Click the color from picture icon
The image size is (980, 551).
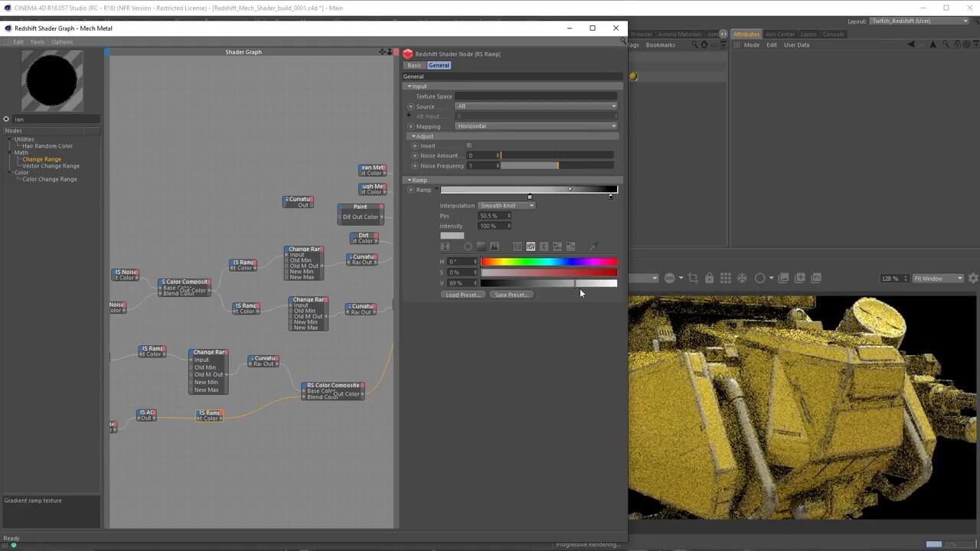click(x=495, y=246)
